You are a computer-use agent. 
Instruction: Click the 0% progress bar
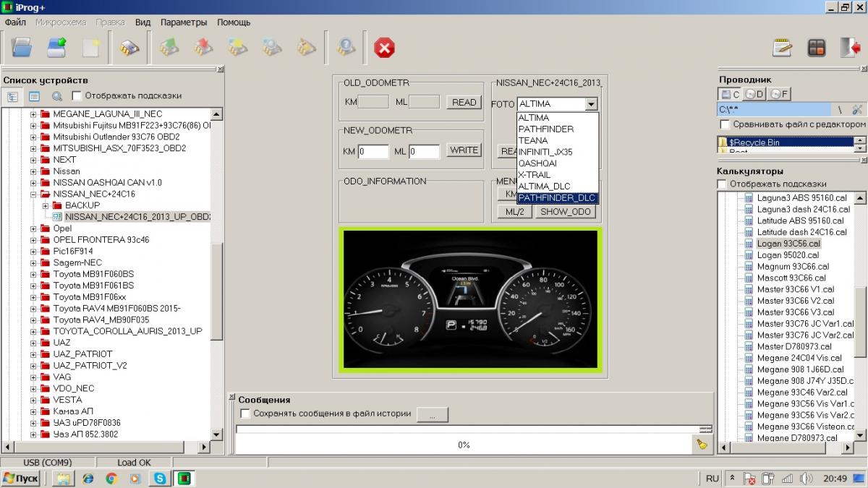click(464, 445)
